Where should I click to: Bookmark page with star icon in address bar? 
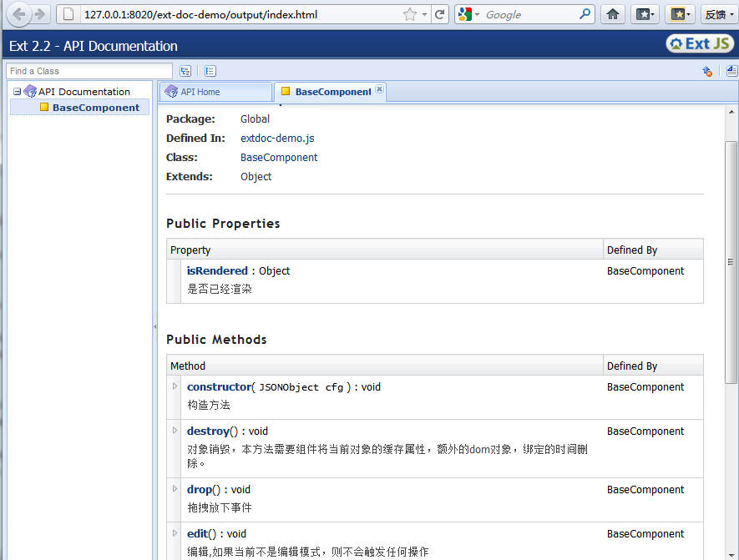(410, 14)
